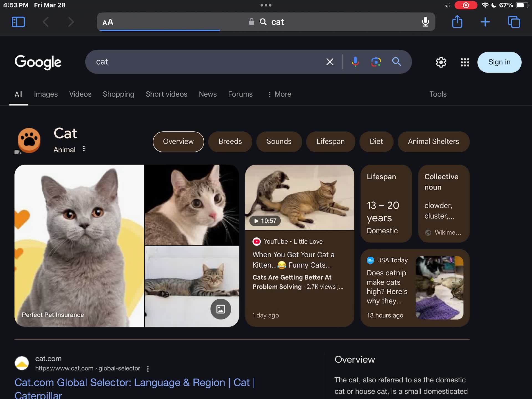
Task: Open the USA Today article thumbnail
Action: tap(439, 288)
